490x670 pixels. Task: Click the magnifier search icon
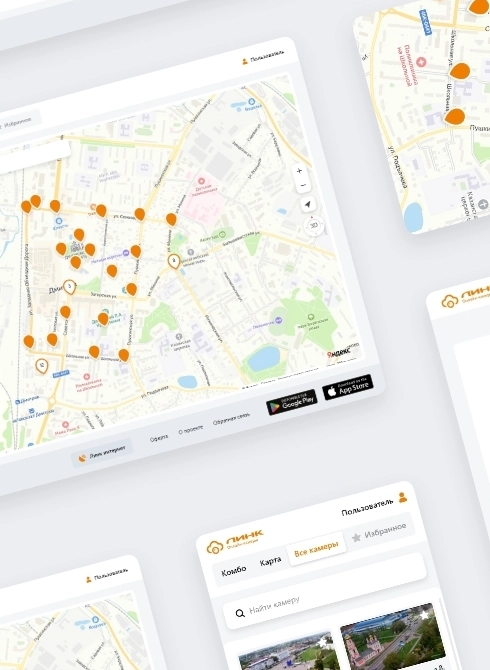240,613
